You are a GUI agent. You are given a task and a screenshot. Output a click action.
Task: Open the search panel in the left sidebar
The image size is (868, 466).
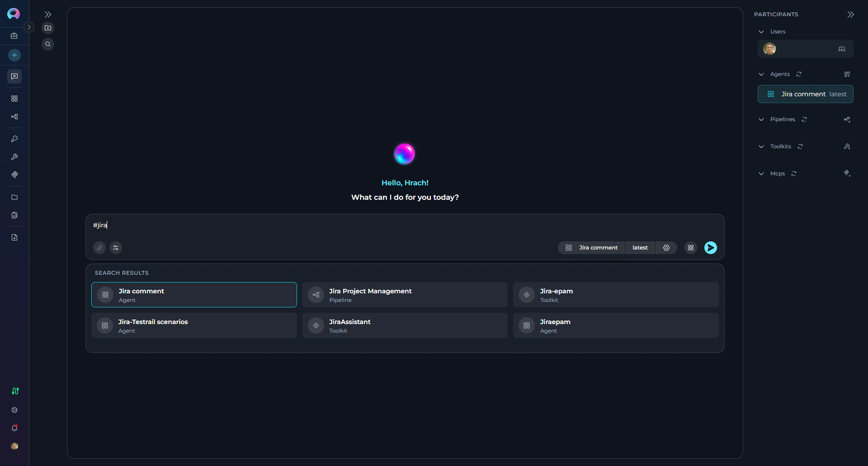[x=48, y=44]
